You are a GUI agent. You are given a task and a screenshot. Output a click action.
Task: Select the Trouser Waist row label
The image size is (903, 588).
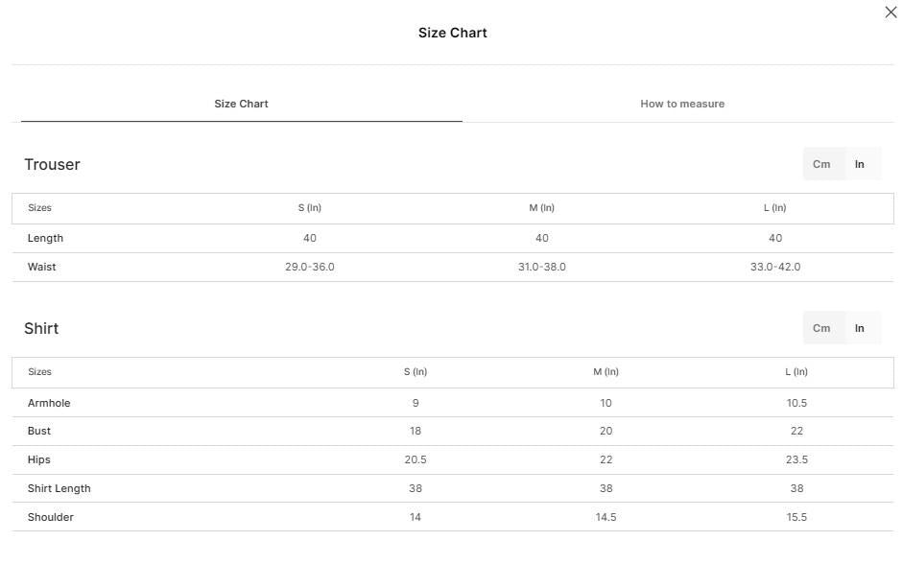(x=42, y=268)
